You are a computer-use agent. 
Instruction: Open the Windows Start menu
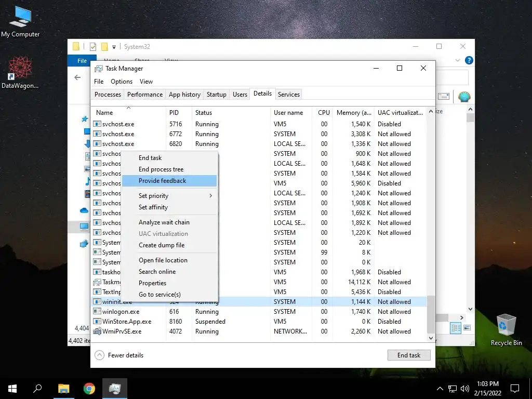pos(12,389)
